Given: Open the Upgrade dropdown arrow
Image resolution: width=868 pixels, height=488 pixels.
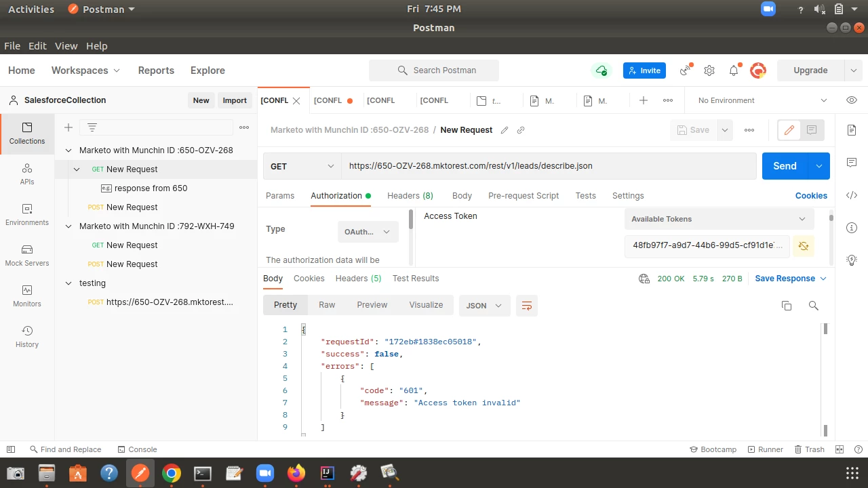Looking at the screenshot, I should (x=854, y=70).
